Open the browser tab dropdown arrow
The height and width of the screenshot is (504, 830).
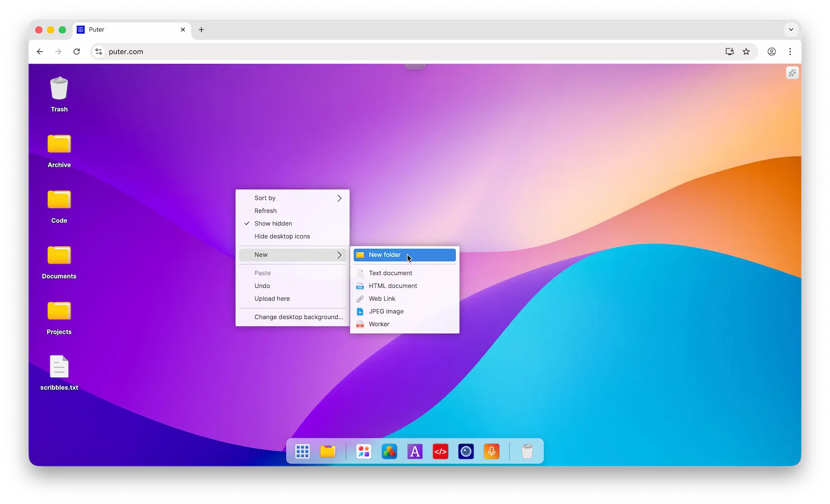coord(791,30)
